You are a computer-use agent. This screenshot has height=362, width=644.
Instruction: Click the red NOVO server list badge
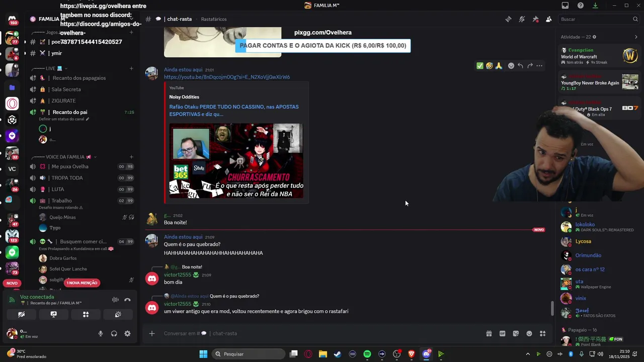(12, 283)
